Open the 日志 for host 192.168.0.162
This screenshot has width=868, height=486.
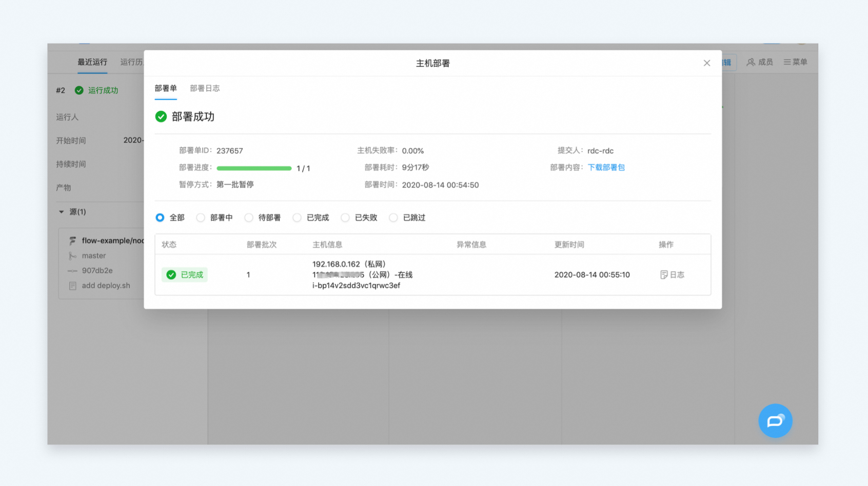click(x=672, y=275)
